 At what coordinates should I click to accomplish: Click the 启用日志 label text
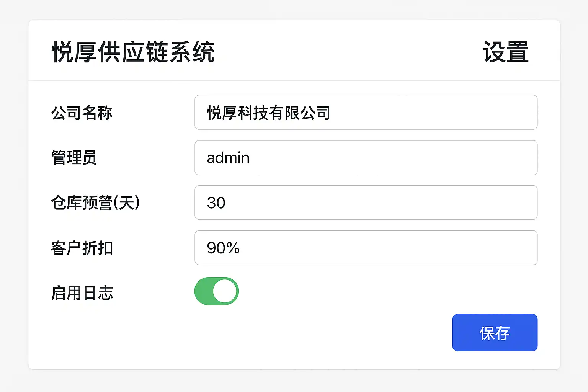point(82,293)
